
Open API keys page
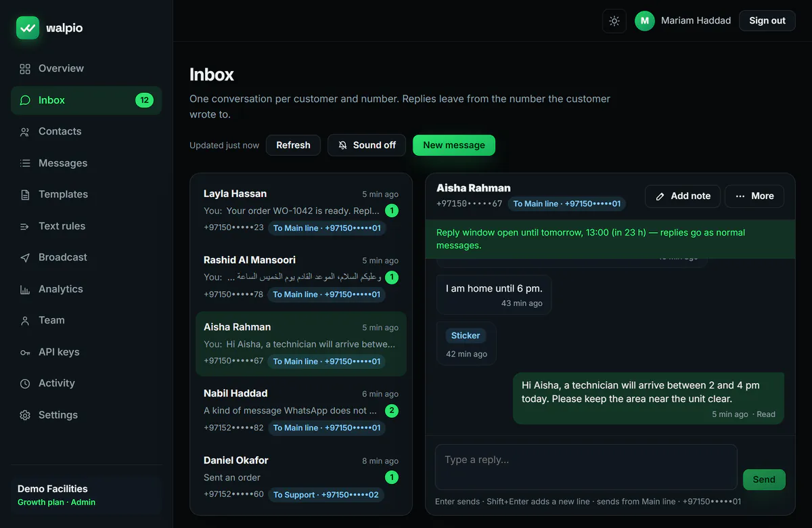tap(87, 352)
